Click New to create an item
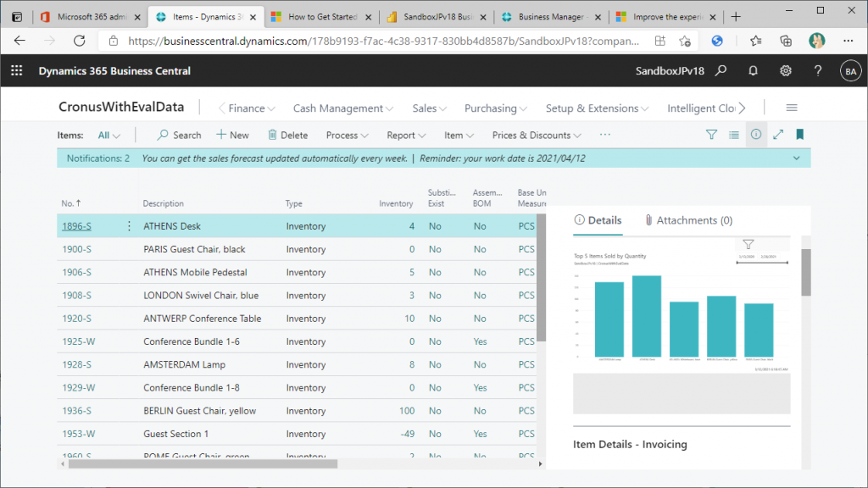 click(x=232, y=135)
